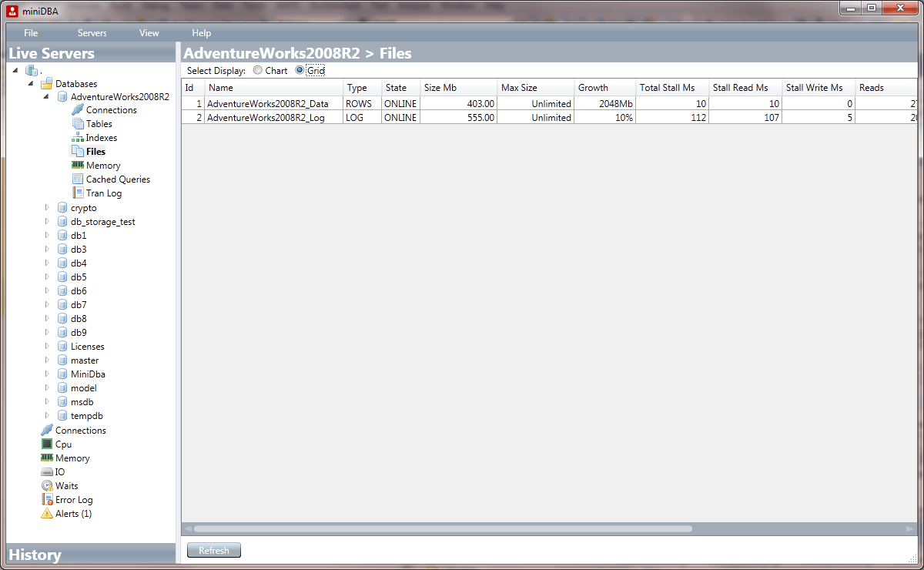Click the Cpu chip icon
Viewport: 924px width, 570px height.
tap(47, 444)
